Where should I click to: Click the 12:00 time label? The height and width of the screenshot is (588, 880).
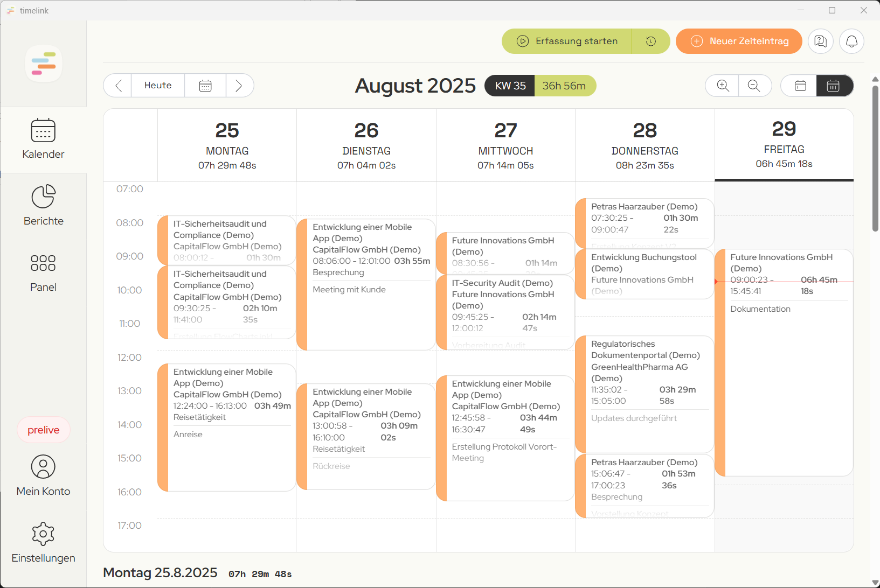130,358
